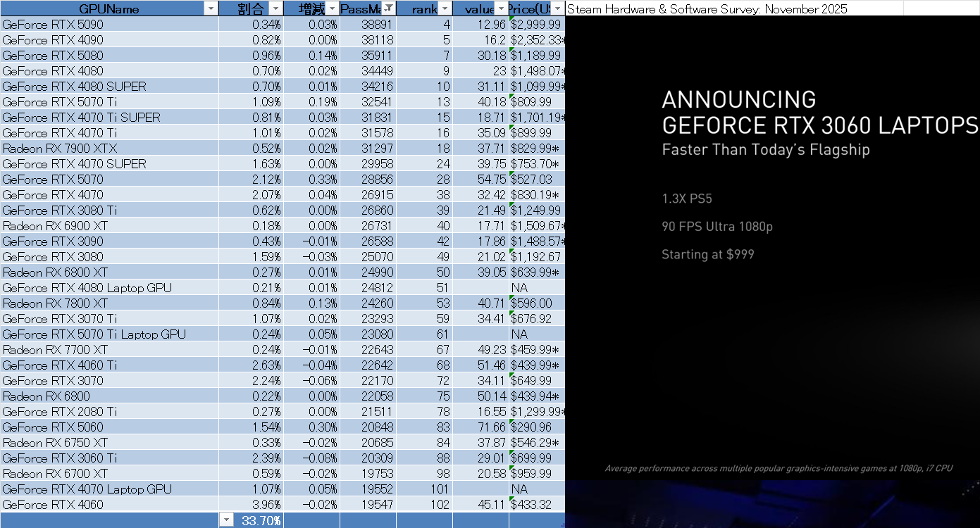Click rank 102 cell in last row
Image resolution: width=980 pixels, height=528 pixels.
click(x=424, y=505)
